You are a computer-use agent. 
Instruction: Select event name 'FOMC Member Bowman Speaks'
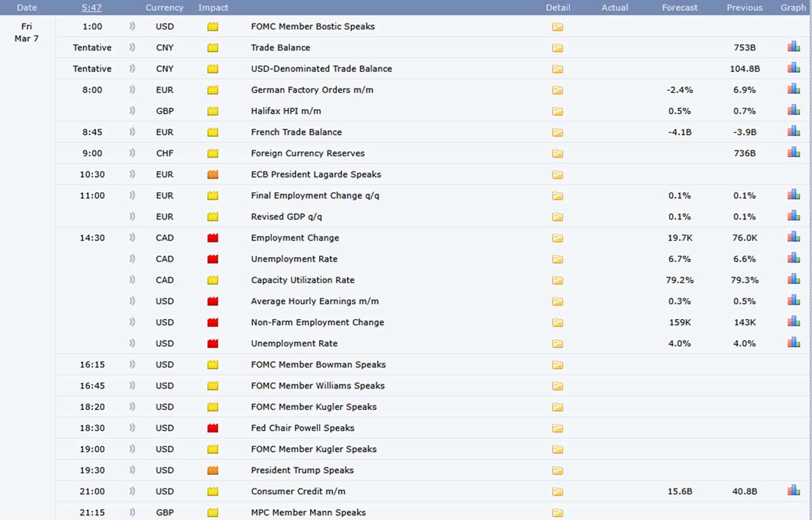(318, 365)
